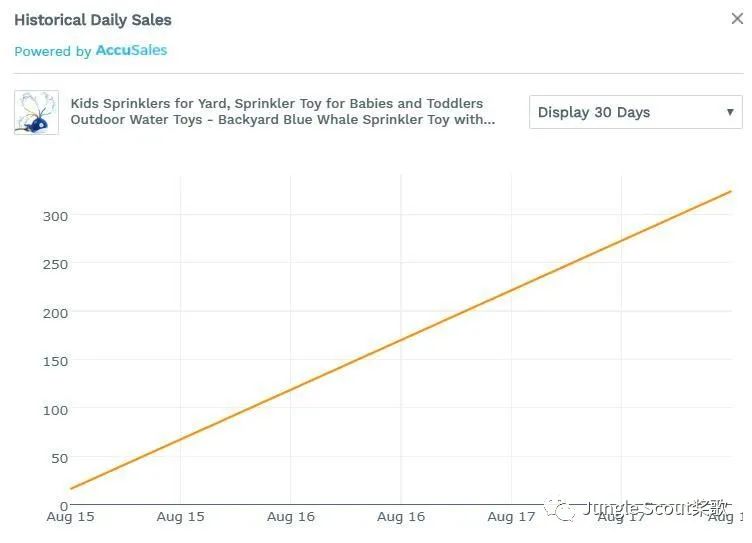Image resolution: width=752 pixels, height=543 pixels.
Task: Click the 300 y-axis label
Action: 55,216
